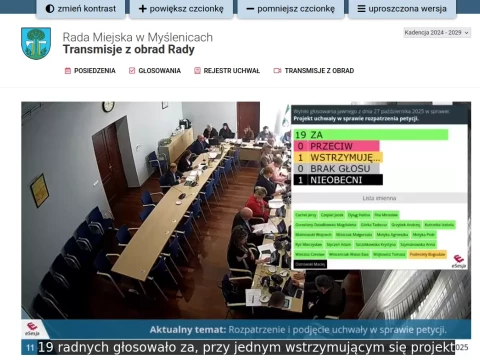Click the grey 0 BRAK GŁOSU bar
Viewport: 480px width, 360px height.
click(336, 169)
